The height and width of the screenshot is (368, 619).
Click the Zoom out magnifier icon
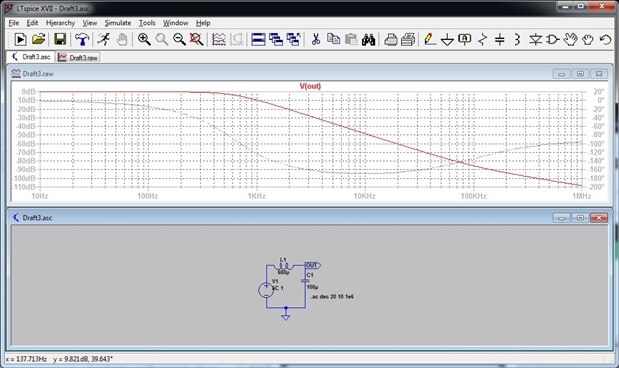[179, 39]
